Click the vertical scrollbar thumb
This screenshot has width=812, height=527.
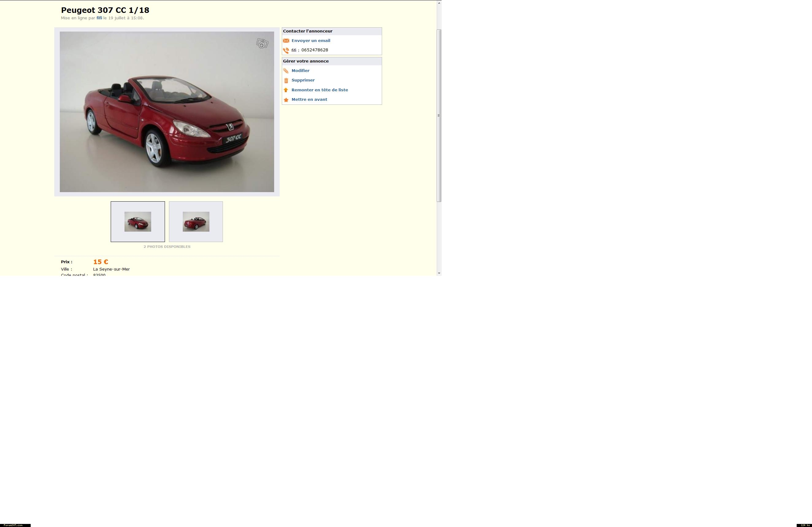tap(439, 115)
